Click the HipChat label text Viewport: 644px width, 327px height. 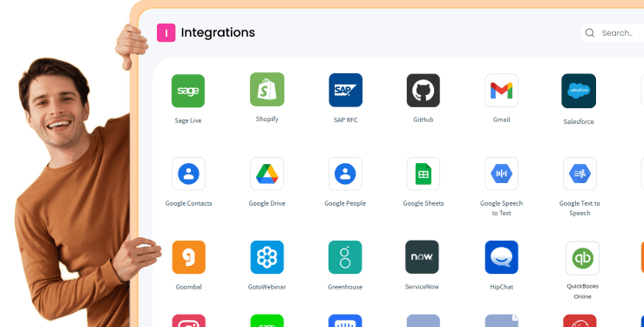501,287
